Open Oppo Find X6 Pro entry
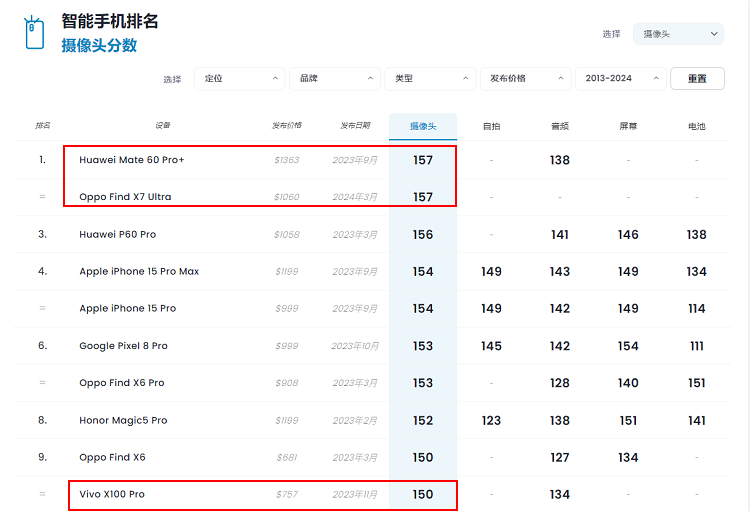Screen dimensions: 750x511 pos(121,383)
